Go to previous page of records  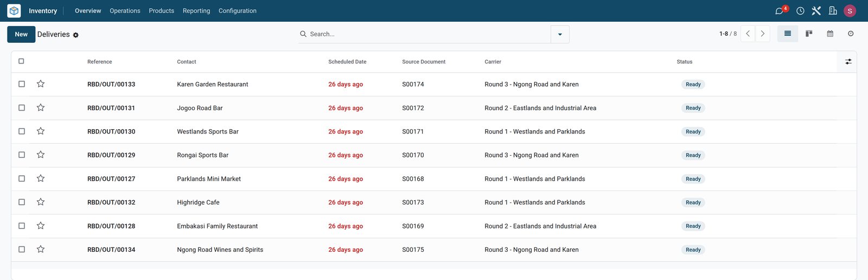coord(748,34)
